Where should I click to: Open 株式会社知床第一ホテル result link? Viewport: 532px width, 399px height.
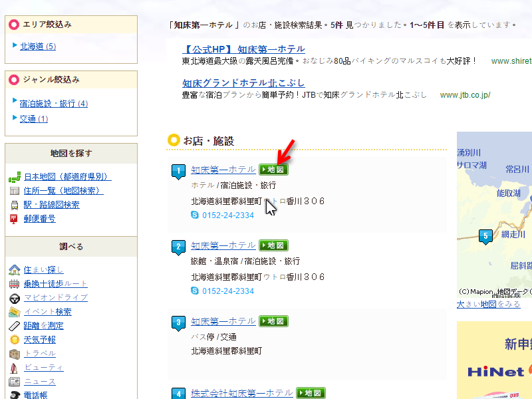tap(242, 393)
